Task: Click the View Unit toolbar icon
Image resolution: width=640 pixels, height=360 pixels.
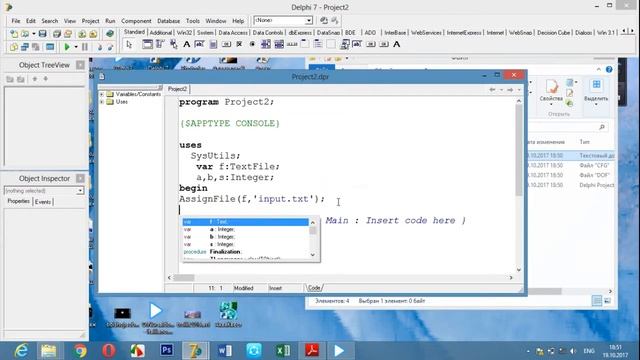Action: tap(14, 47)
